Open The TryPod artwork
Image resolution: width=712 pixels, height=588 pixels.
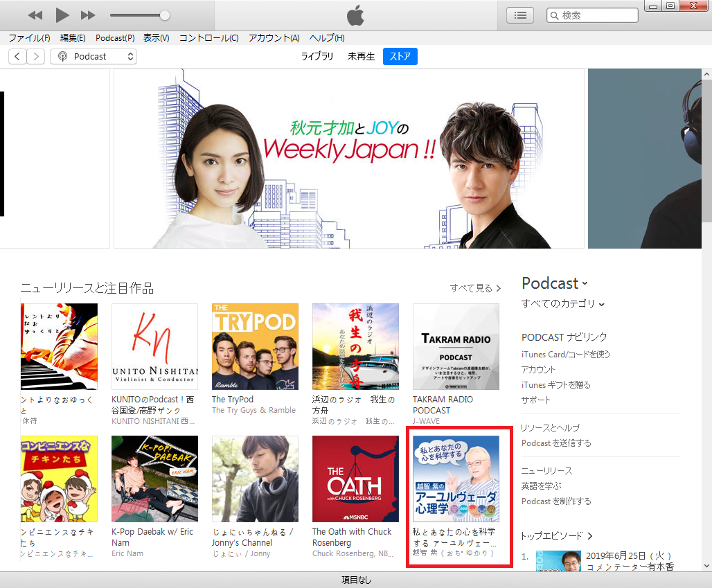click(255, 346)
